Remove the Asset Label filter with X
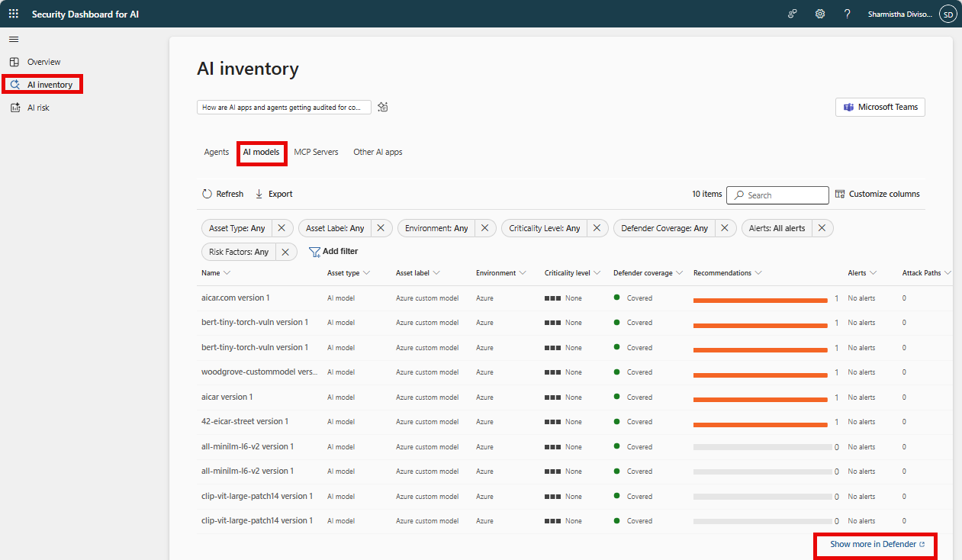Image resolution: width=962 pixels, height=560 pixels. tap(381, 228)
